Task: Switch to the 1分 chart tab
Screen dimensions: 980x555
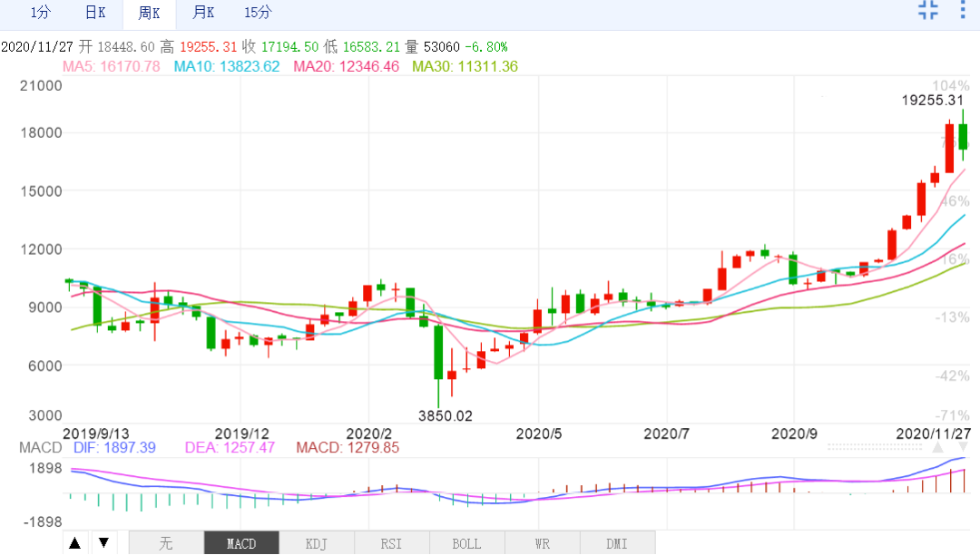Action: tap(40, 13)
